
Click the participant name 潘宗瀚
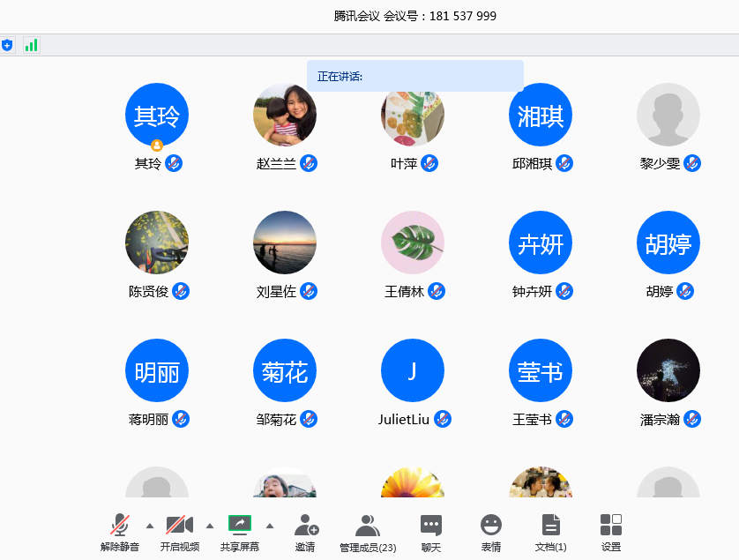pos(660,420)
